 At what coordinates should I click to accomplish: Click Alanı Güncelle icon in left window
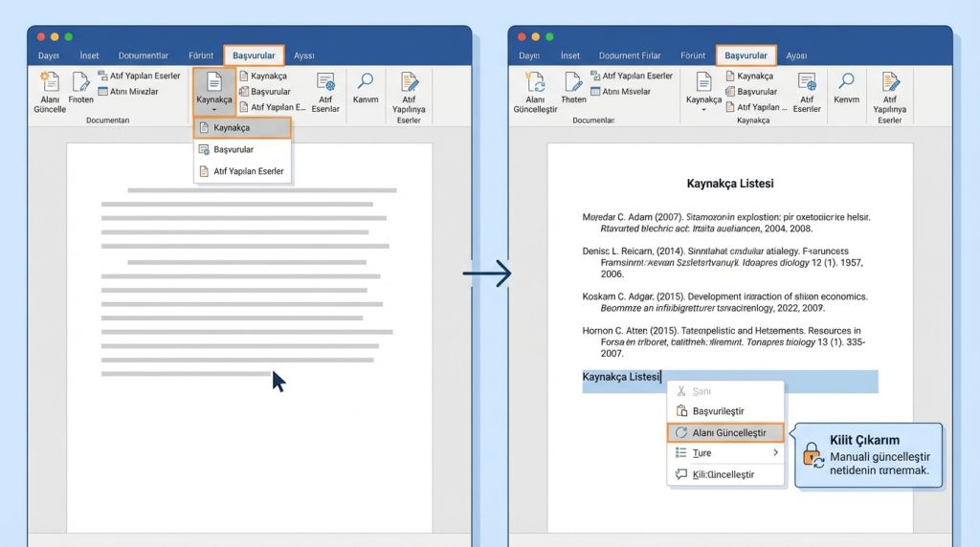[x=50, y=82]
